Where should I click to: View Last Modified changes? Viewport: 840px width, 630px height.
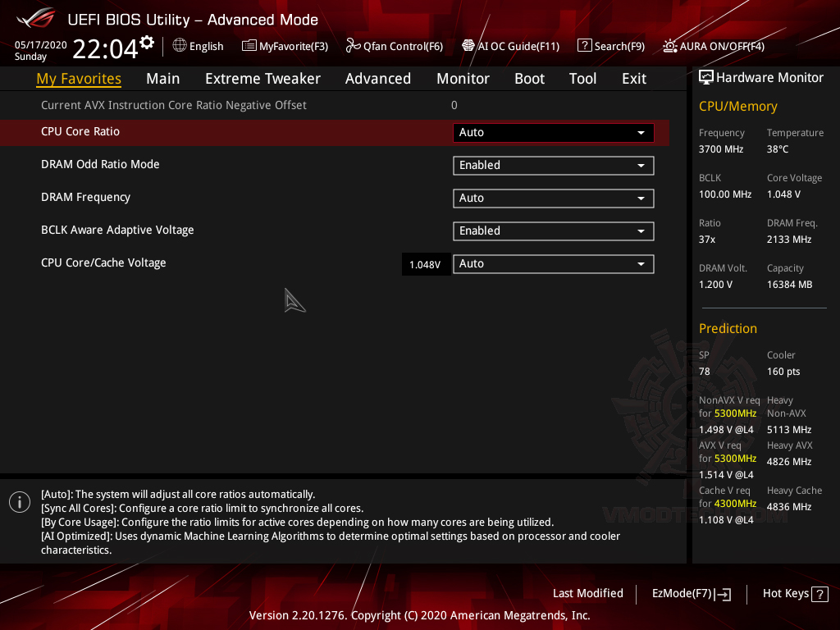(587, 593)
